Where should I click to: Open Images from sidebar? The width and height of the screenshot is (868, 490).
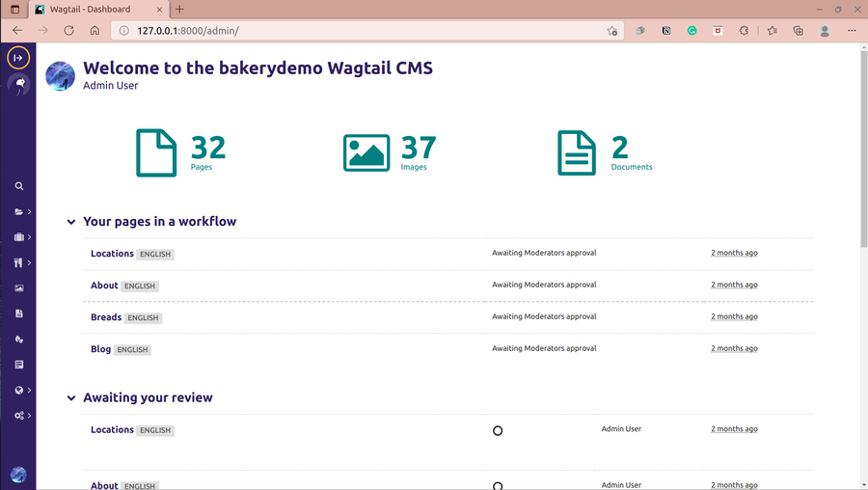[19, 287]
